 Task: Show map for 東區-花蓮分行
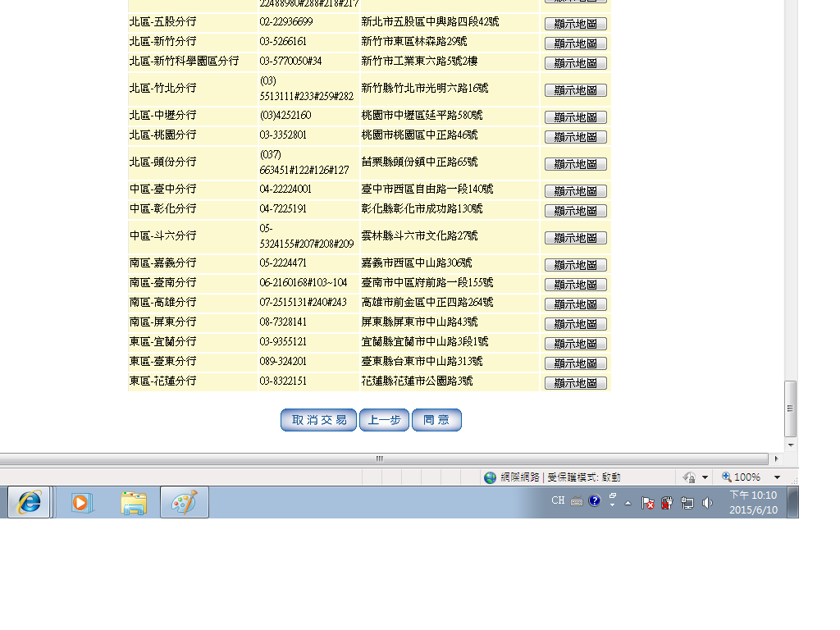pos(575,383)
